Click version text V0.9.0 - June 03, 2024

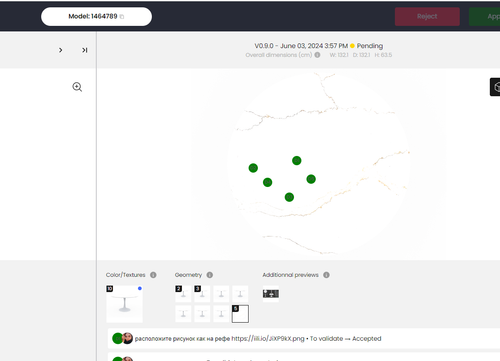coord(301,46)
